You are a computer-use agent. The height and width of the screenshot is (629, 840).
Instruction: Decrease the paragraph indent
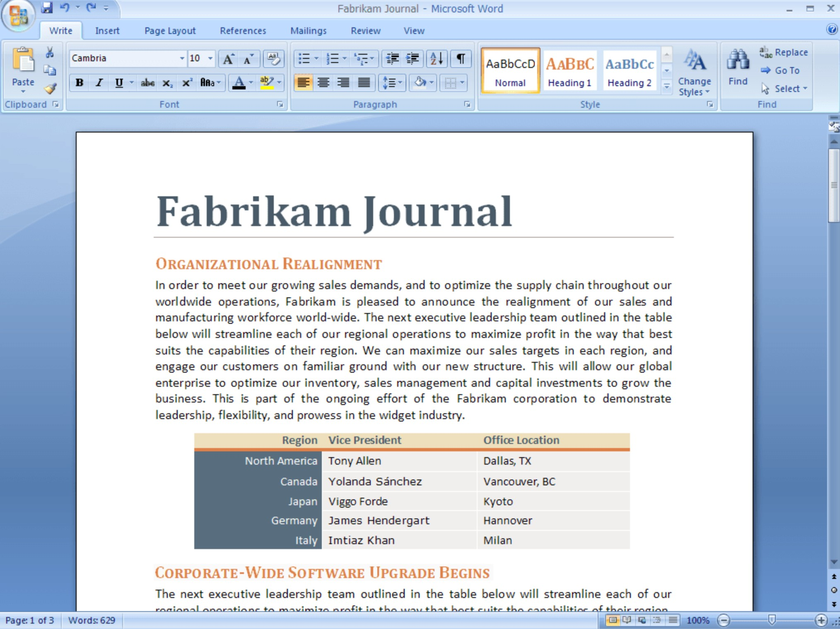pos(392,59)
